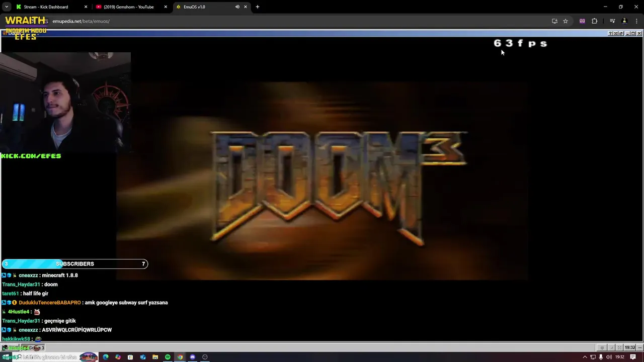Screen dimensions: 644x362
Task: Click chat message 'ASVRİWQLCRÜPİQWRLÜPCW'
Action: click(77, 330)
